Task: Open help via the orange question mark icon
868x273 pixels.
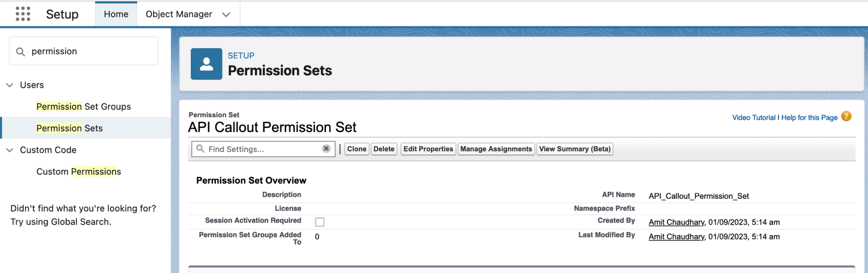Action: pos(846,116)
